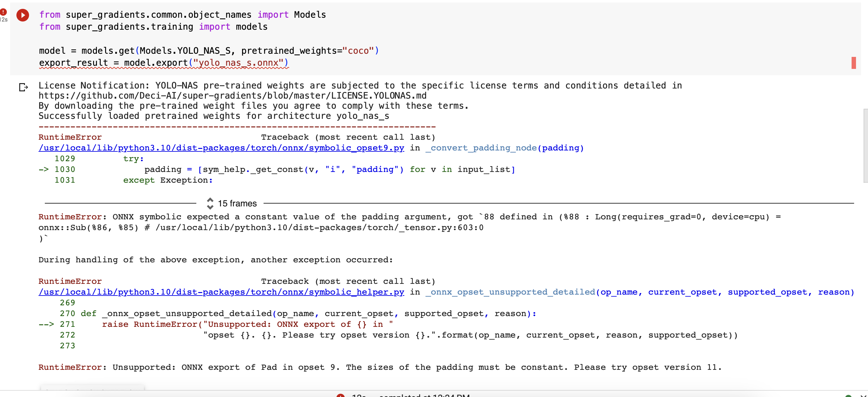Click the error icon in bottom status bar
The height and width of the screenshot is (397, 868).
341,395
